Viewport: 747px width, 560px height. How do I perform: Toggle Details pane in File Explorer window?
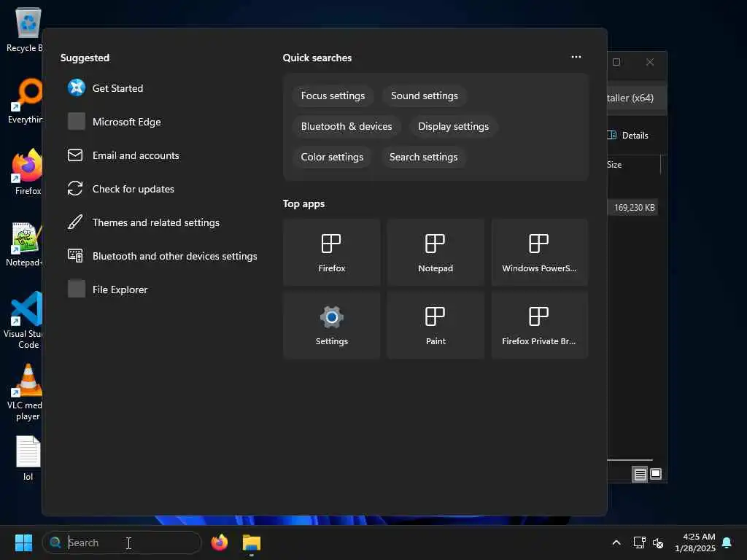tap(629, 135)
